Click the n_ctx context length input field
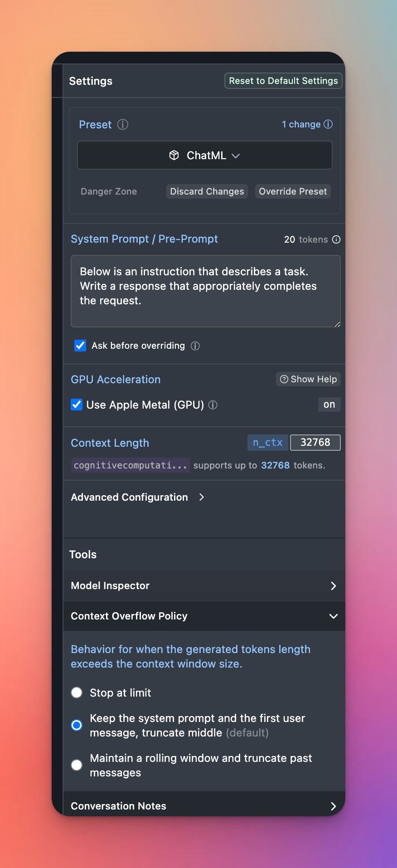Screen dimensions: 397x868 [x=315, y=442]
